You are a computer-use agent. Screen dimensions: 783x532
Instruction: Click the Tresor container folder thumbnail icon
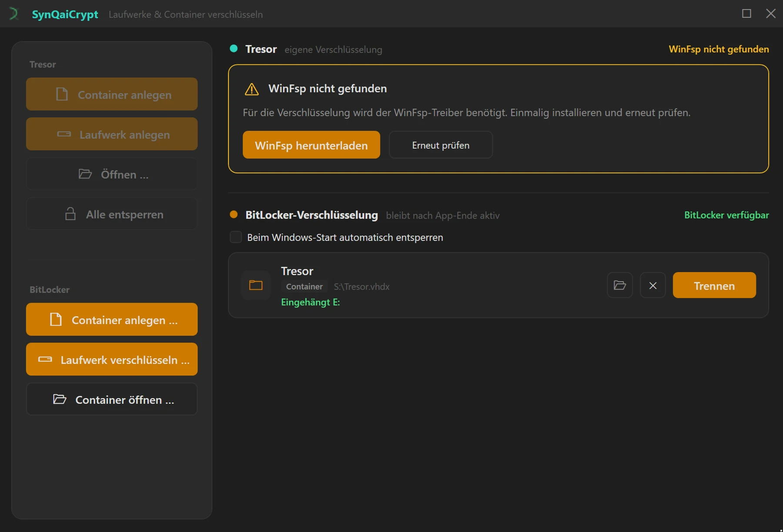[x=256, y=285]
